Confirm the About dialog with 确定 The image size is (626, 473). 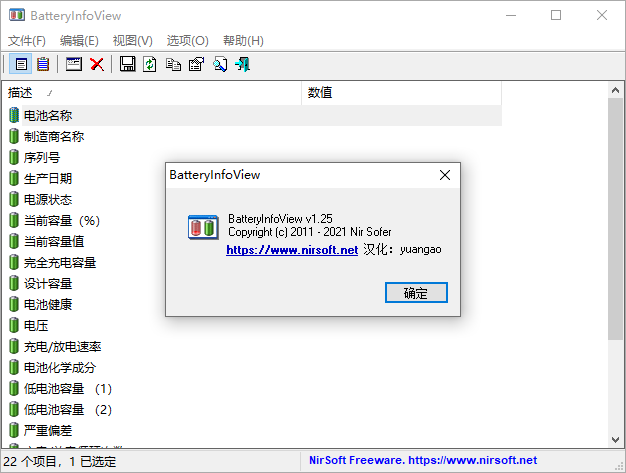tap(416, 293)
